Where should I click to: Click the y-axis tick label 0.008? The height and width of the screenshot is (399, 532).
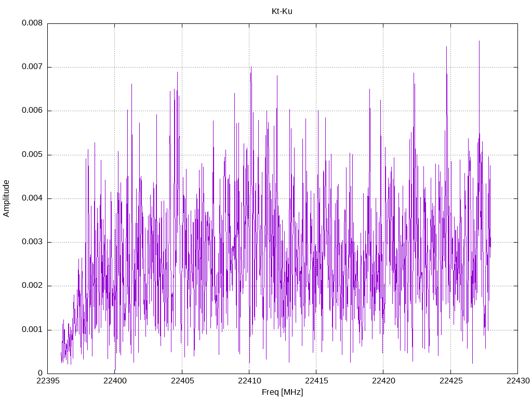[x=32, y=23]
